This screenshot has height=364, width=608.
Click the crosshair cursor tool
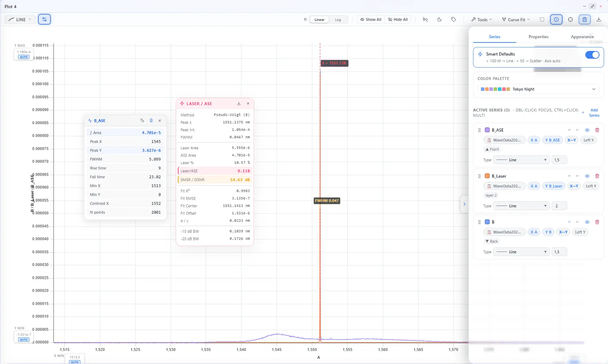[570, 19]
